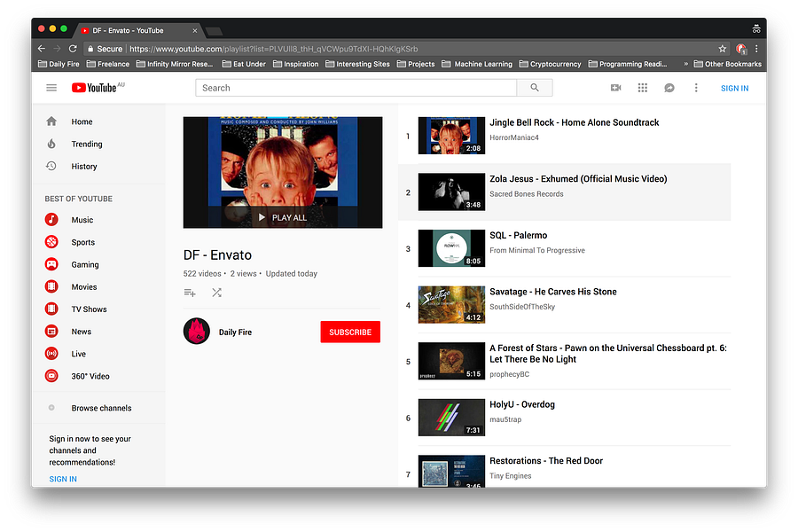Open Chrome's three-dot menu

tap(757, 49)
